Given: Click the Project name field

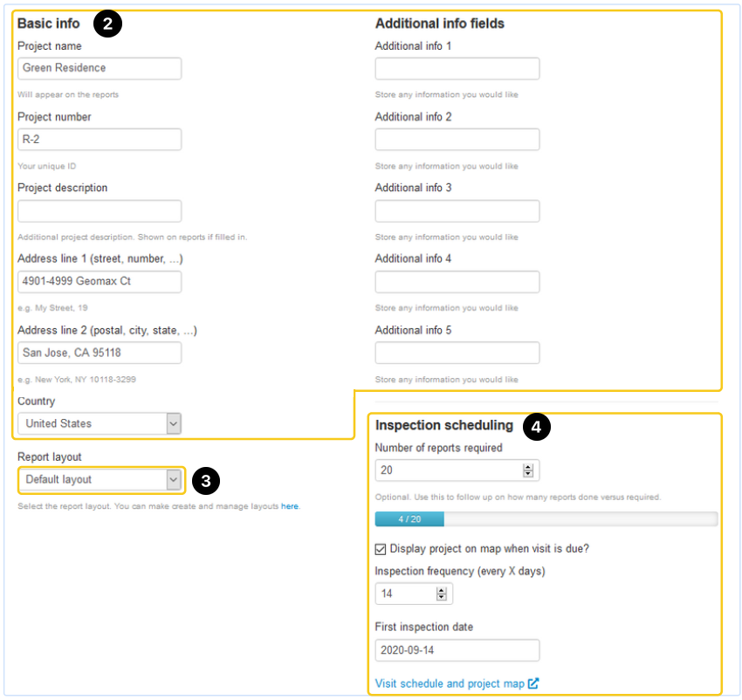Looking at the screenshot, I should pos(100,68).
